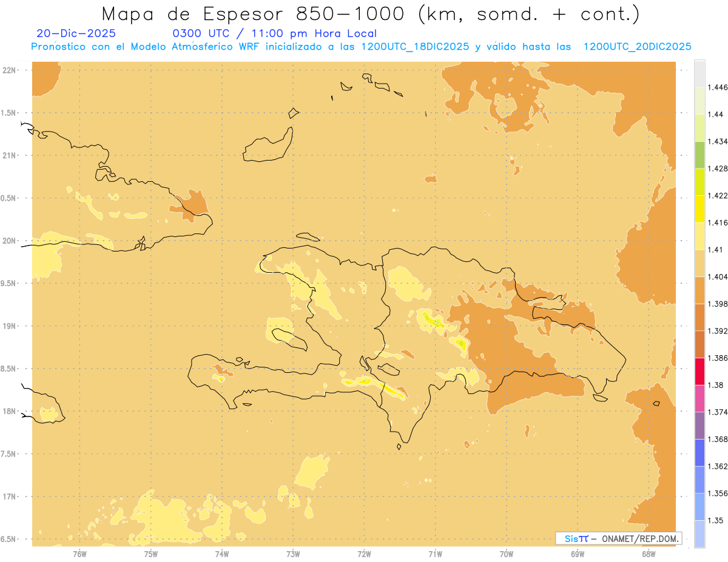Click the '1.416' colorbar value
Image resolution: width=728 pixels, height=562 pixels.
coord(718,222)
